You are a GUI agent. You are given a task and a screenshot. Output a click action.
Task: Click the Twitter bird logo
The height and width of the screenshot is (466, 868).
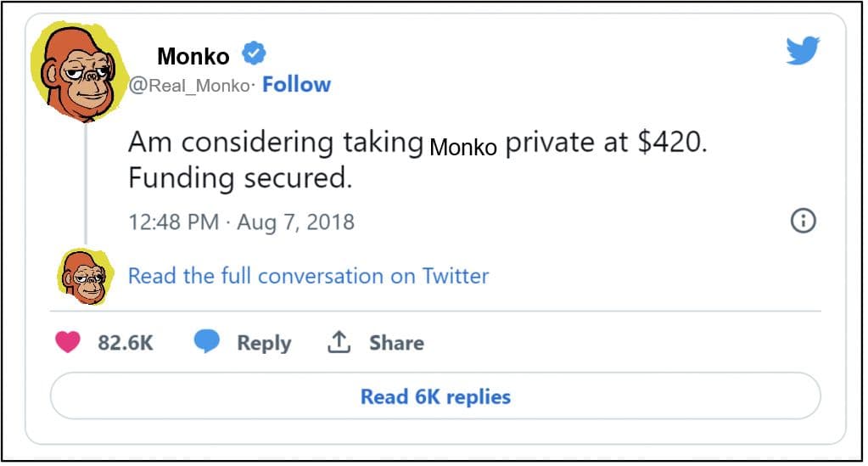[x=802, y=53]
